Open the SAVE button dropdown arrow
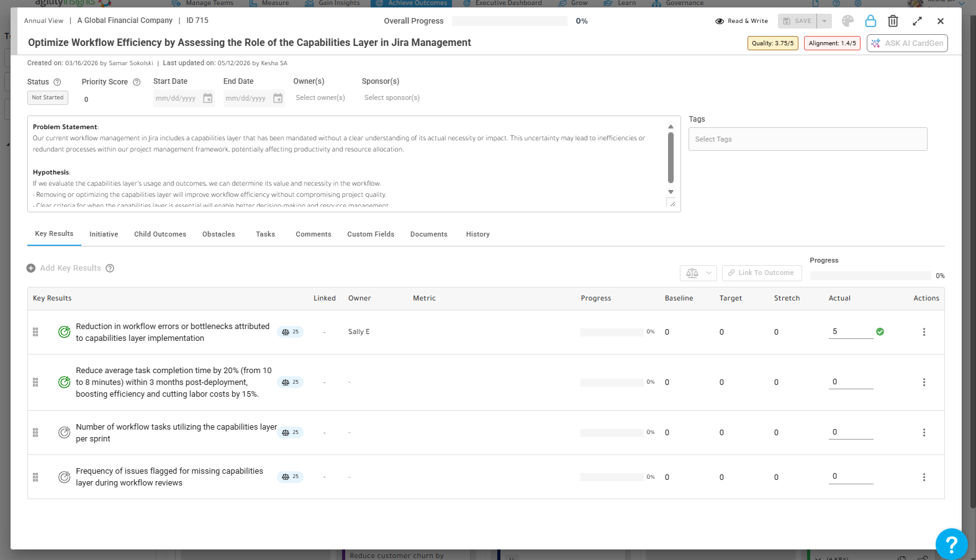Viewport: 976px width, 560px height. coord(825,21)
